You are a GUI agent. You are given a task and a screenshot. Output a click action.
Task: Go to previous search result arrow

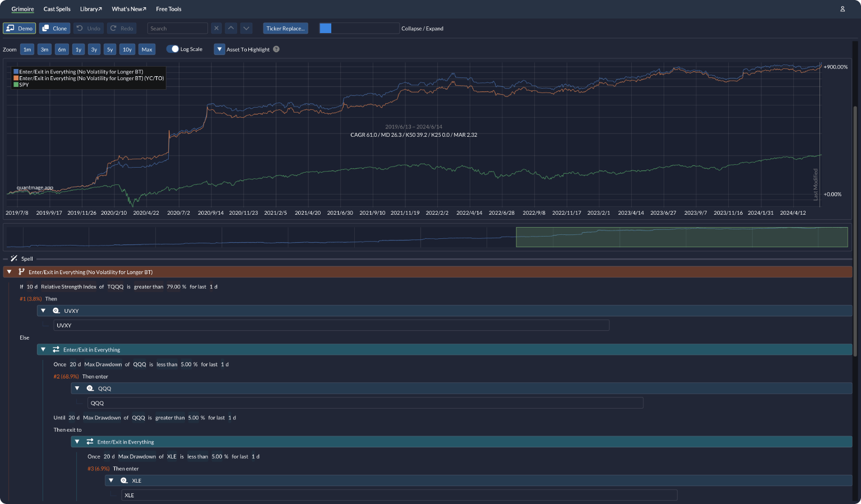231,28
